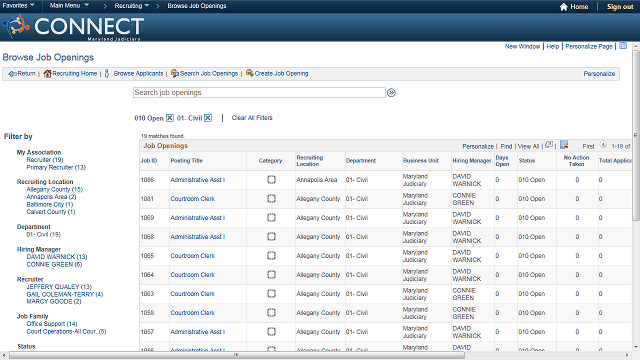
Task: Tick category checkbox for job 1065
Action: 271,256
